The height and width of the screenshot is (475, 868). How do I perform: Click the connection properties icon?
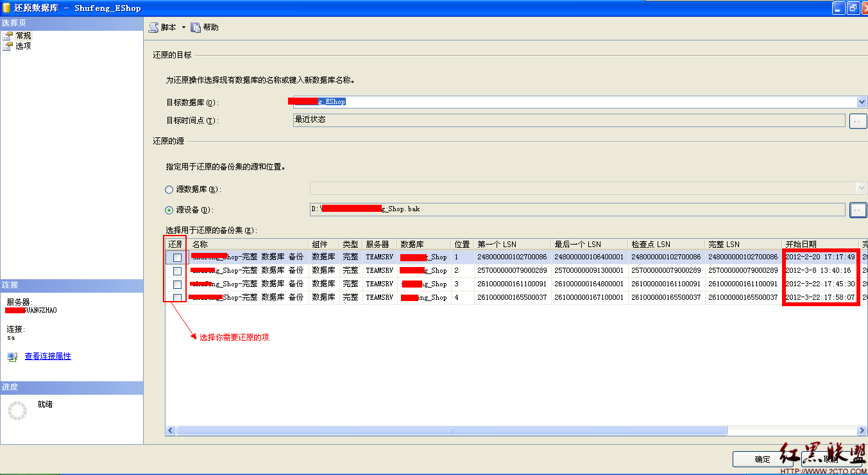click(12, 356)
